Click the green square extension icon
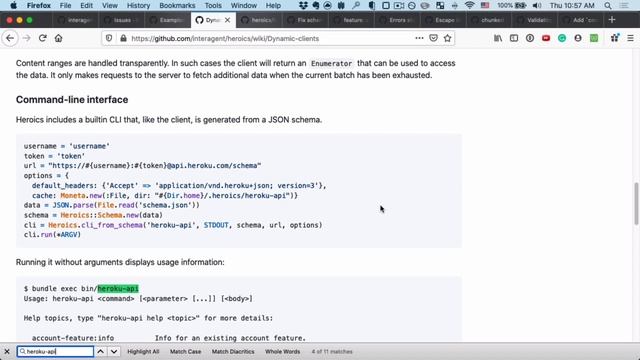The height and width of the screenshot is (360, 640). [x=594, y=38]
